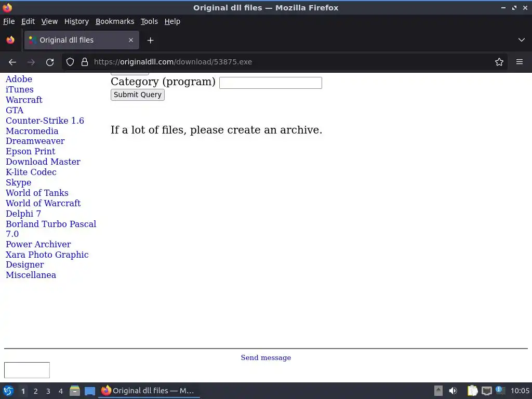
Task: Open Borland Turbo Pascal 7.0 link
Action: coord(51,229)
